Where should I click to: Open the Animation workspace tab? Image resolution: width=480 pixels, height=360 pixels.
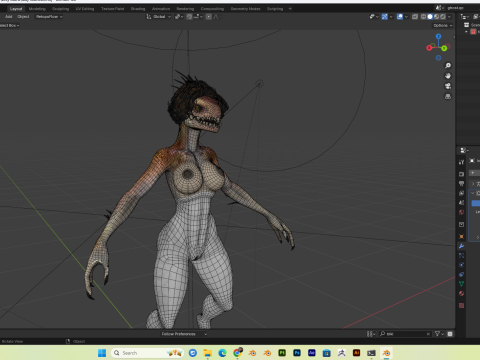tap(161, 9)
